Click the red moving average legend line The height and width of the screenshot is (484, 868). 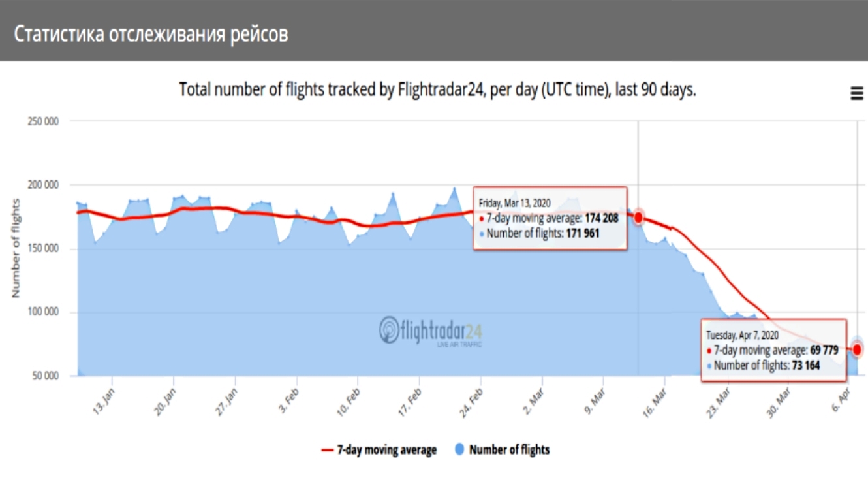pyautogui.click(x=328, y=450)
